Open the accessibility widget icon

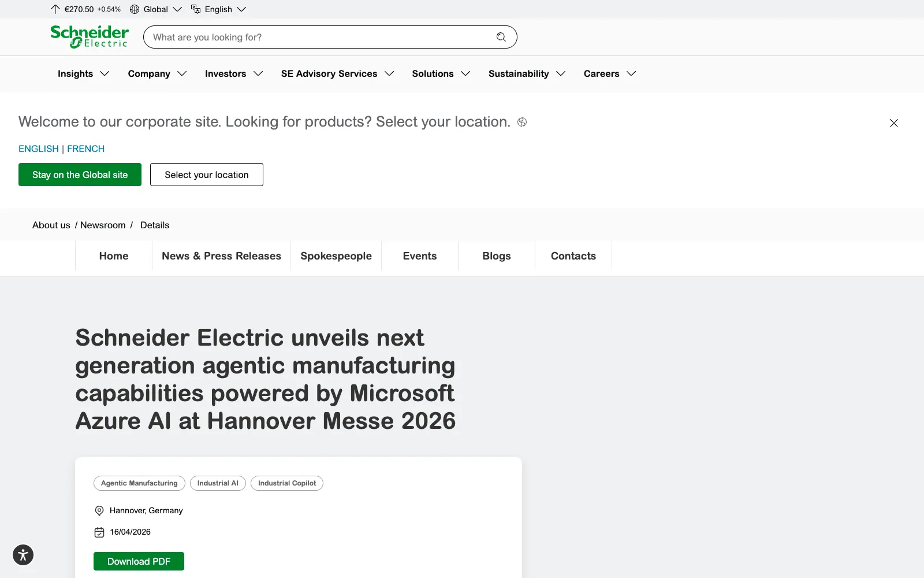click(23, 555)
